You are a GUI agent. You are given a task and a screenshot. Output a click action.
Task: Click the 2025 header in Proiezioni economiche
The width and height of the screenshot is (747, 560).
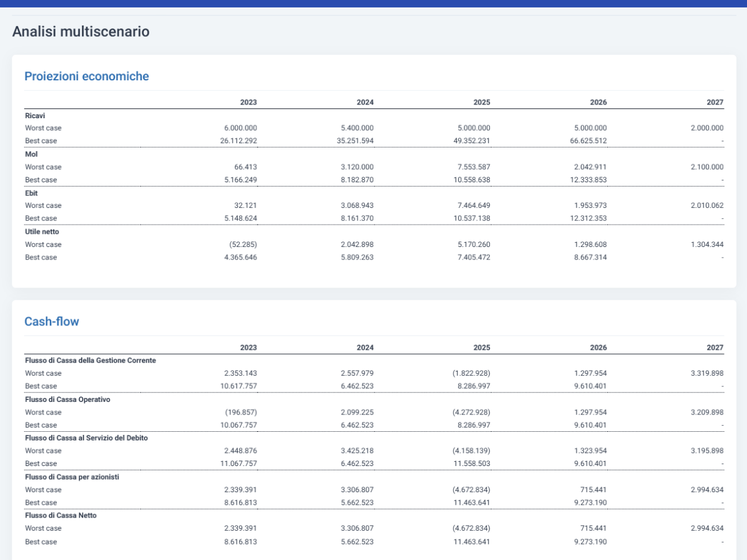point(482,102)
